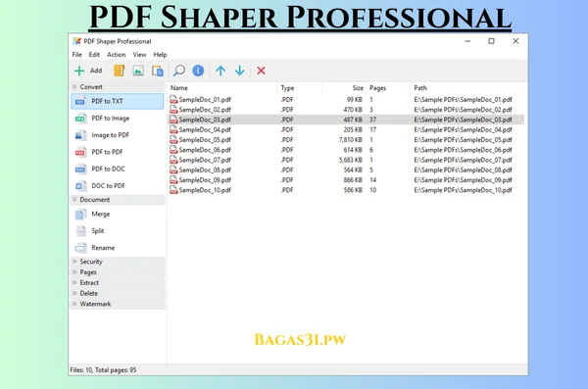Click the paste from clipboard toolbar icon
The height and width of the screenshot is (389, 588).
coord(158,71)
